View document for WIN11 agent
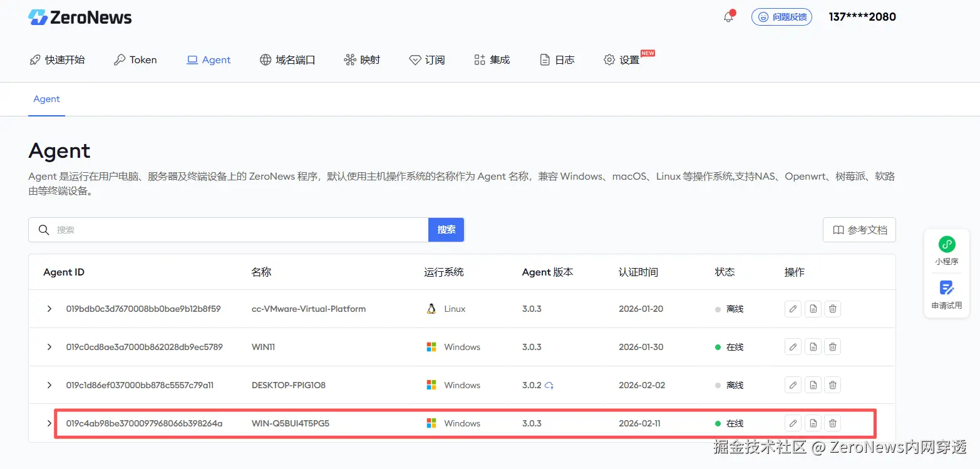980x469 pixels. pos(813,347)
